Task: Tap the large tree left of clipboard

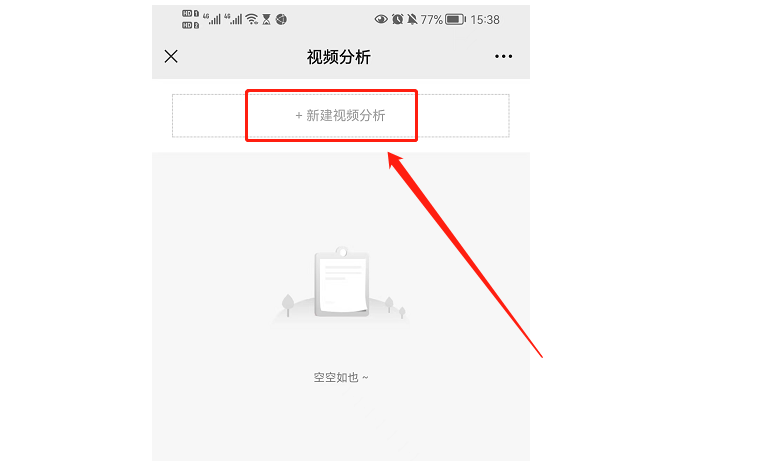Action: tap(288, 305)
